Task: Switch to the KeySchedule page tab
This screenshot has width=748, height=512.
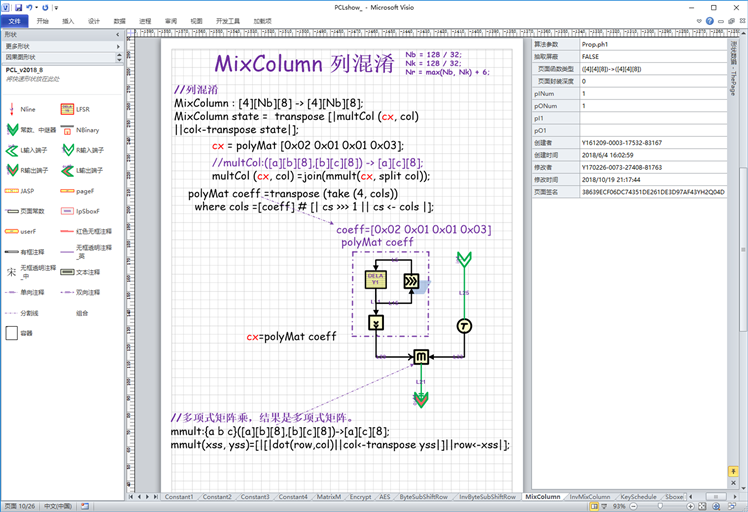Action: 638,496
